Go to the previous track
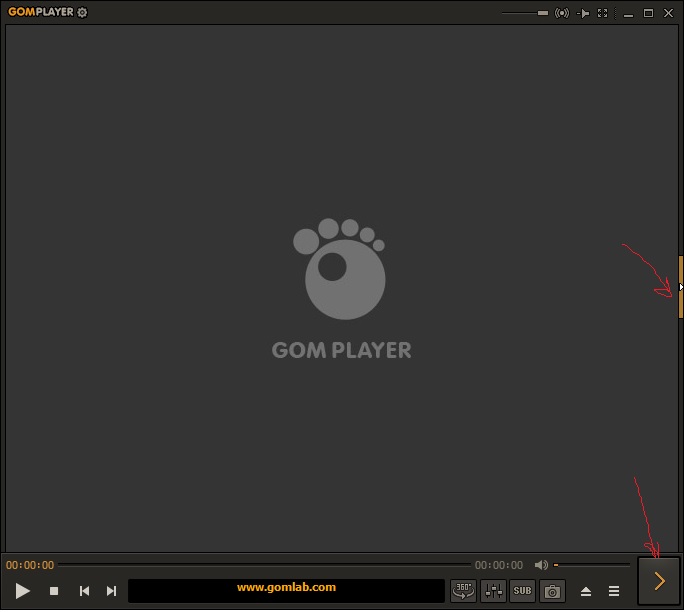This screenshot has height=612, width=687. (85, 593)
